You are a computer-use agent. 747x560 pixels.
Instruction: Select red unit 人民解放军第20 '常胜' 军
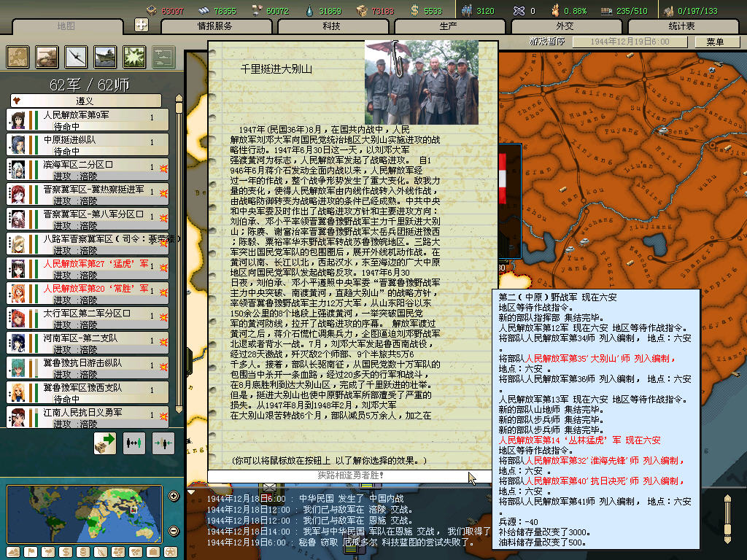[x=88, y=293]
